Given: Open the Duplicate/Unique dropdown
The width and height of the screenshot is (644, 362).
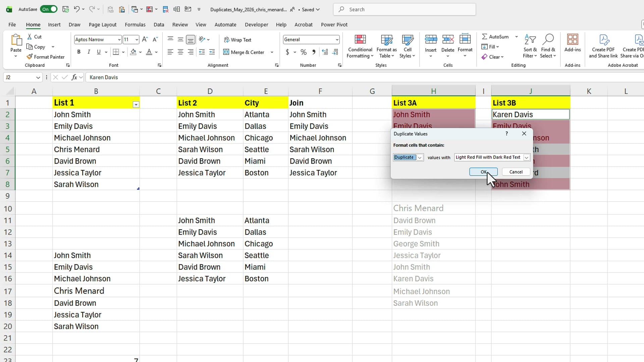Looking at the screenshot, I should 420,158.
